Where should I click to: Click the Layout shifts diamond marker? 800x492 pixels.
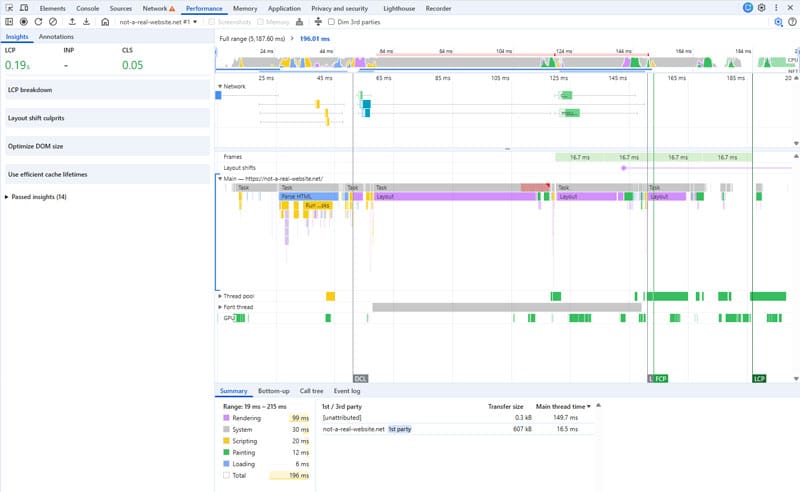click(623, 168)
